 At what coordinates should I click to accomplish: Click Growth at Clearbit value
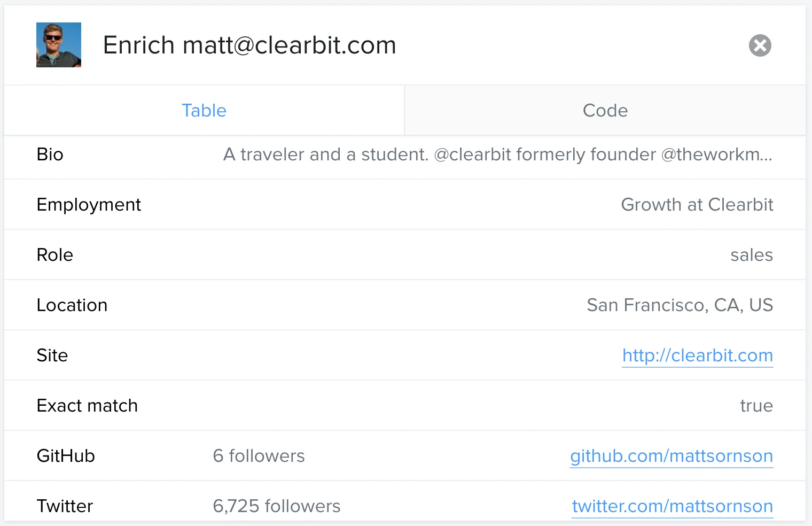click(x=697, y=205)
